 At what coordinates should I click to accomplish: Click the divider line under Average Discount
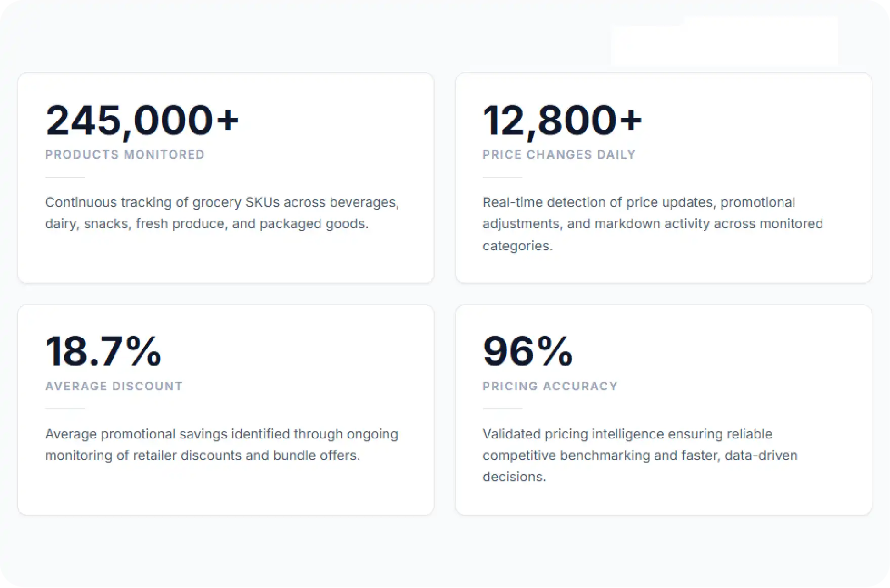tap(65, 409)
